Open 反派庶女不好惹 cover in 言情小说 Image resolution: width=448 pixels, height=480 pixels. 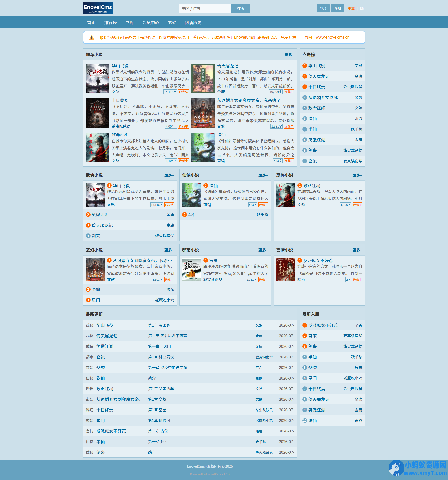coord(285,269)
